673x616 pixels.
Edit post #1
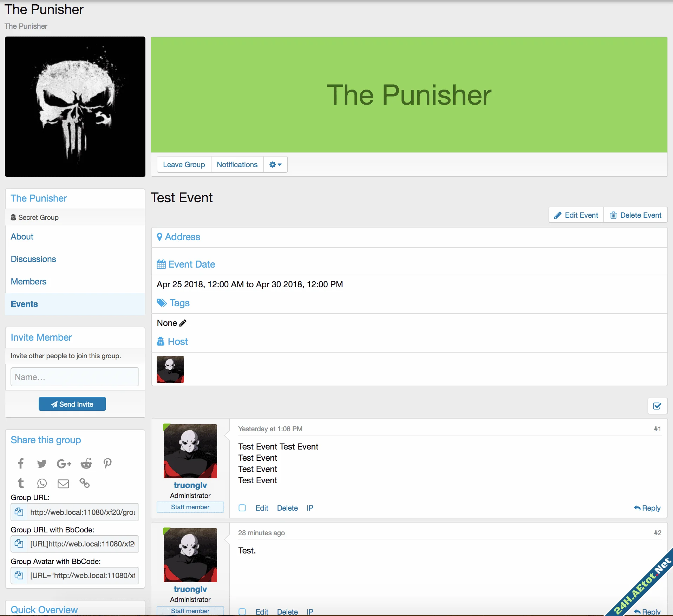(262, 508)
